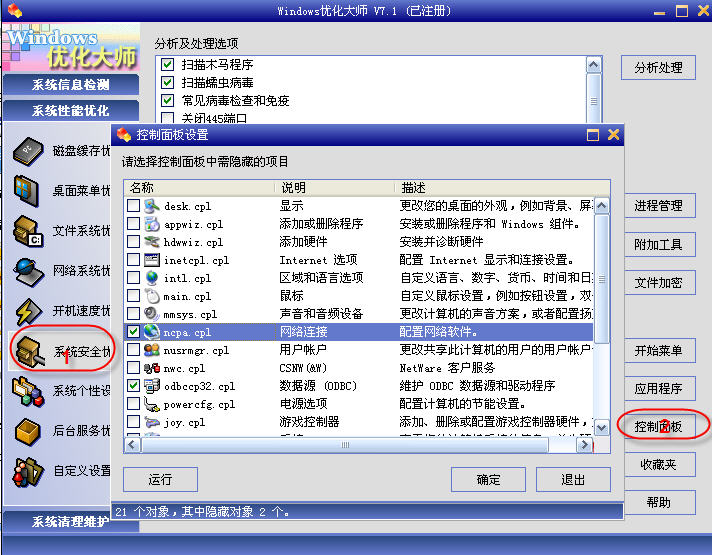
Task: Click the list's scroll down arrow
Action: pos(601,427)
